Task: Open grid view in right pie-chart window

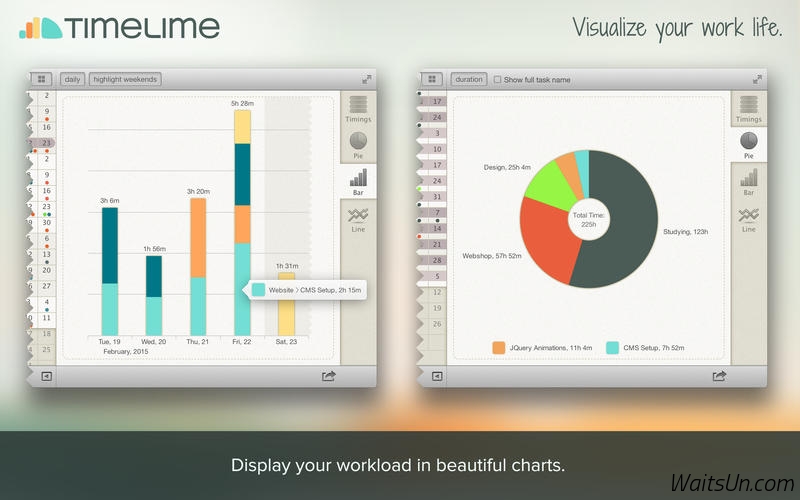Action: click(x=432, y=79)
